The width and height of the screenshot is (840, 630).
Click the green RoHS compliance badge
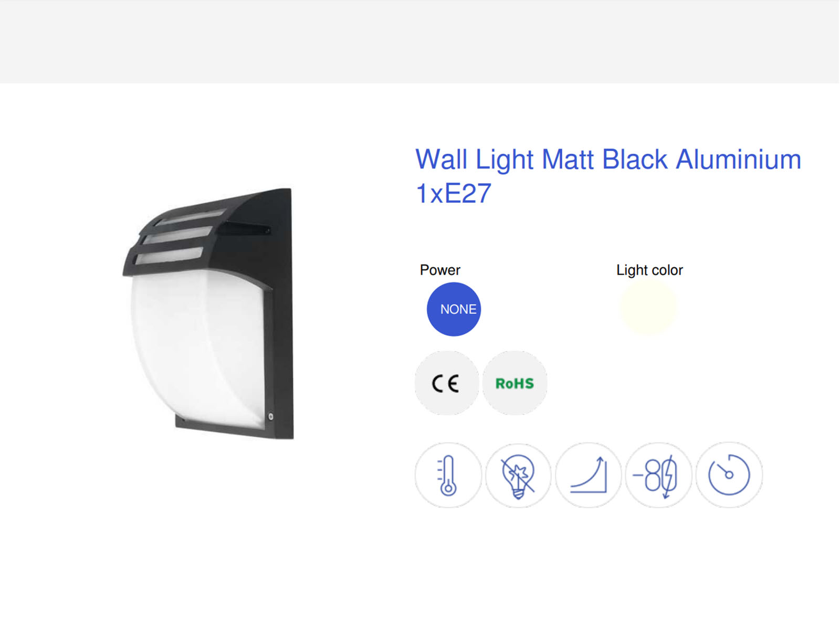[514, 383]
